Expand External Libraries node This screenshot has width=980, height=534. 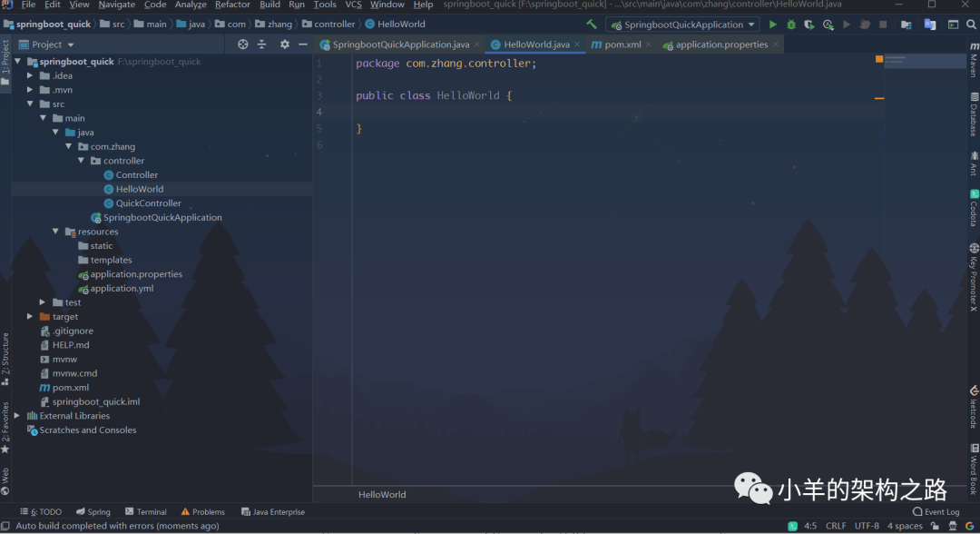[17, 415]
